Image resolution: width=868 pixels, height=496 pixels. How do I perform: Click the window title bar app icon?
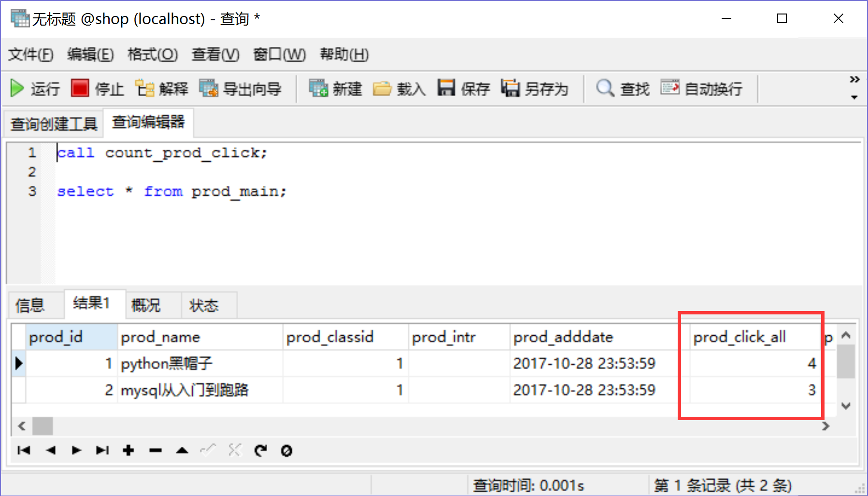(20, 19)
